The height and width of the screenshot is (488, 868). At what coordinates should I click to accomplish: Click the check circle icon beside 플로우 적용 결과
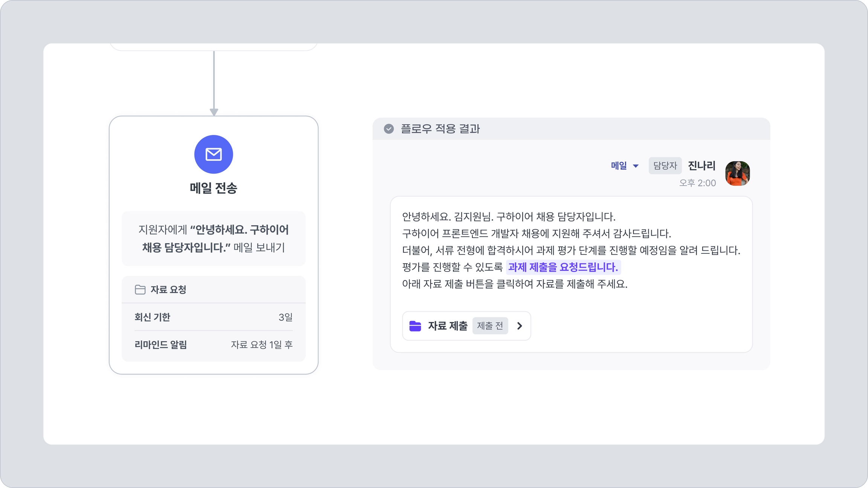[389, 129]
